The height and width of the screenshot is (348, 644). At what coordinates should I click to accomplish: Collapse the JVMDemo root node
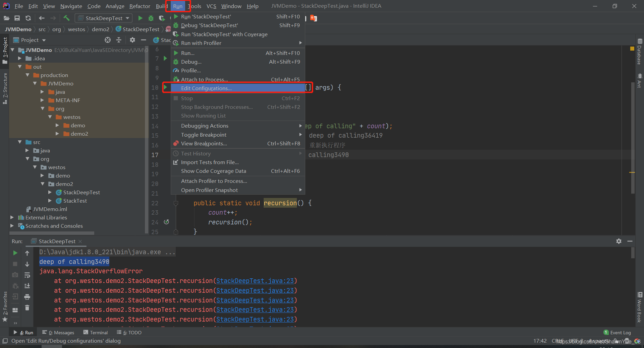click(12, 50)
